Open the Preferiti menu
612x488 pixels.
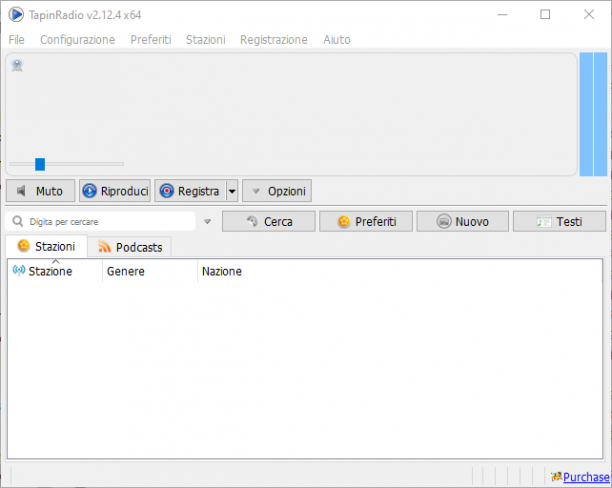coord(151,39)
